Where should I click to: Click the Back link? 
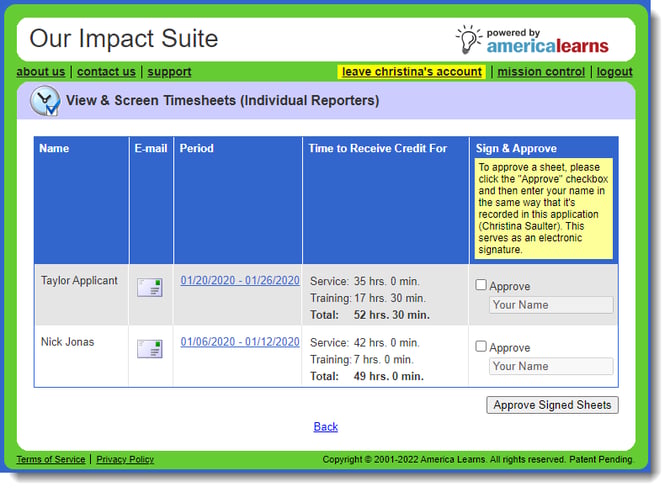326,427
